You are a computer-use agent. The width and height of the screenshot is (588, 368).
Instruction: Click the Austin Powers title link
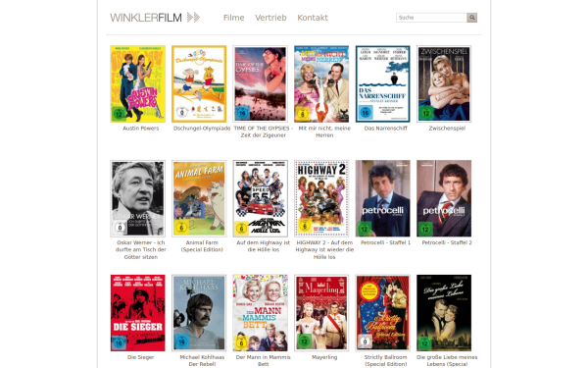point(140,128)
